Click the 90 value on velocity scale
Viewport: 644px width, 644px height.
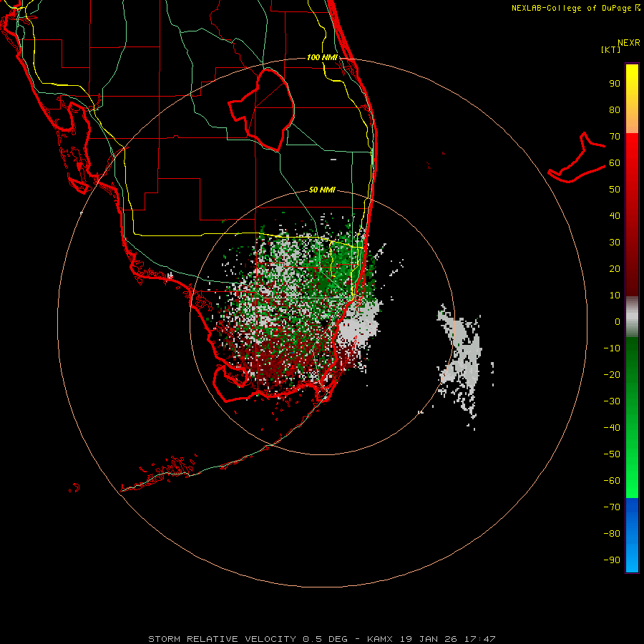point(615,84)
